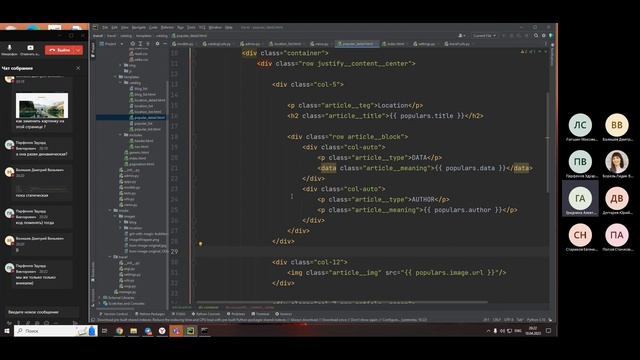
Task: Collapse the catalog folder under templates
Action: (121, 82)
